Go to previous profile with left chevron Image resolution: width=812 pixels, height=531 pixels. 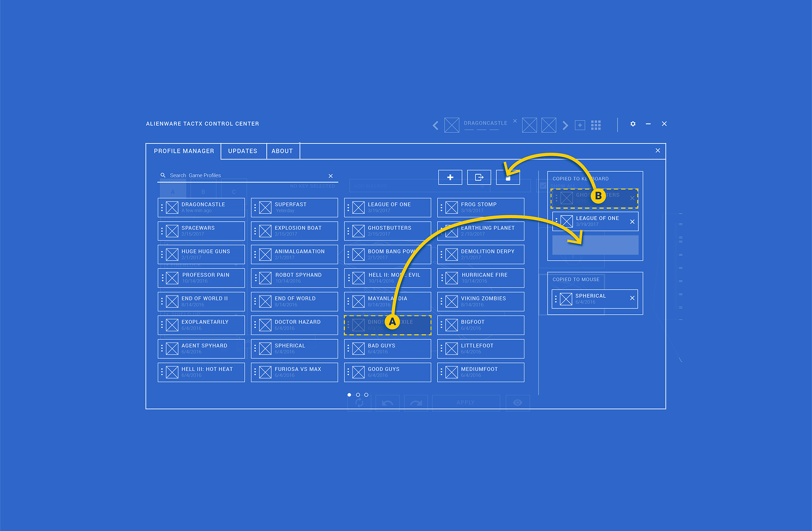click(x=436, y=125)
